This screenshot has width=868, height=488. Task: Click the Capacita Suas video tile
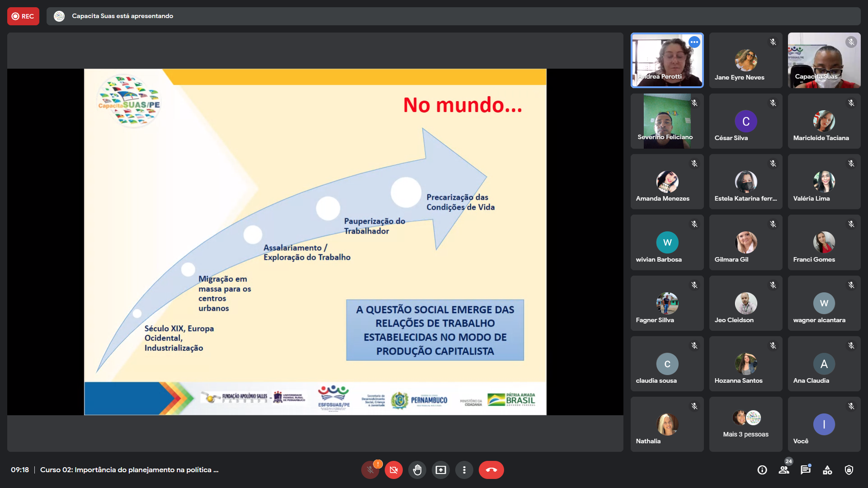tap(824, 60)
